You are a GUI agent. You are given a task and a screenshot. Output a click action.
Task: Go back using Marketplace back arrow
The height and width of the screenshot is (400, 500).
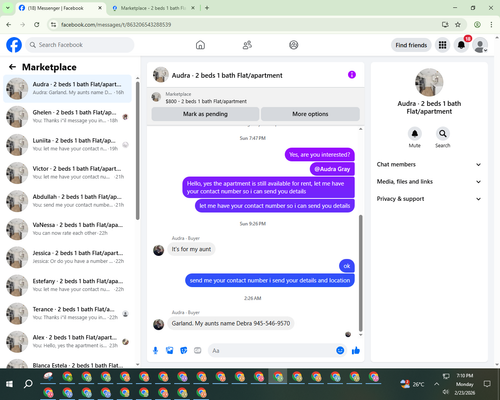[12, 67]
